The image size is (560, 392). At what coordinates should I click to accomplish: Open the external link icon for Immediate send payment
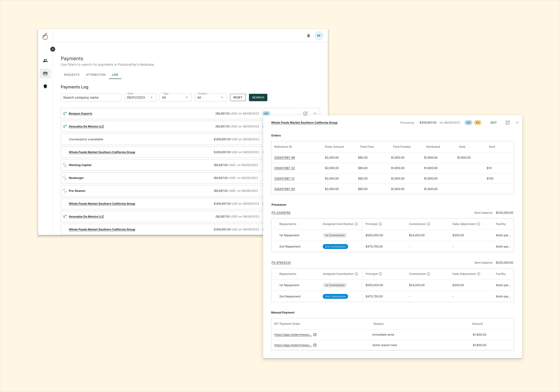tap(315, 335)
